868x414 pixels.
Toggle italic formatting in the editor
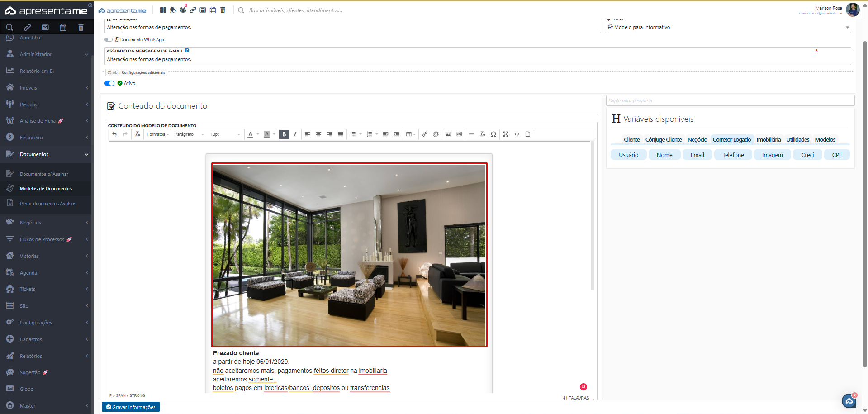[x=295, y=134]
